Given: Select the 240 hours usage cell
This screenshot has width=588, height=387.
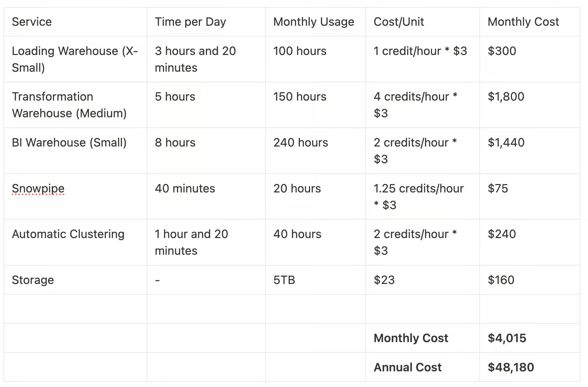Looking at the screenshot, I should tap(315, 151).
